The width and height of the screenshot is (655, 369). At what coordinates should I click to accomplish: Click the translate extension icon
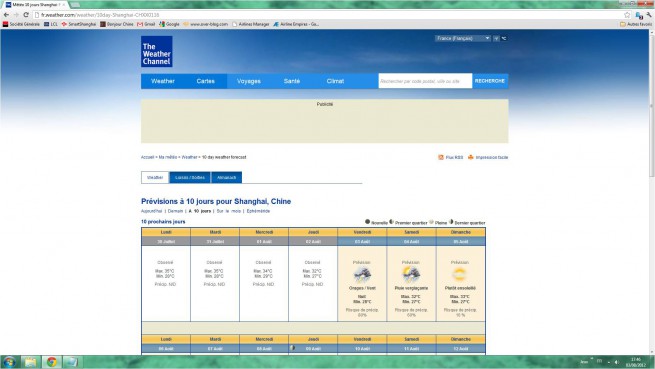pyautogui.click(x=639, y=15)
